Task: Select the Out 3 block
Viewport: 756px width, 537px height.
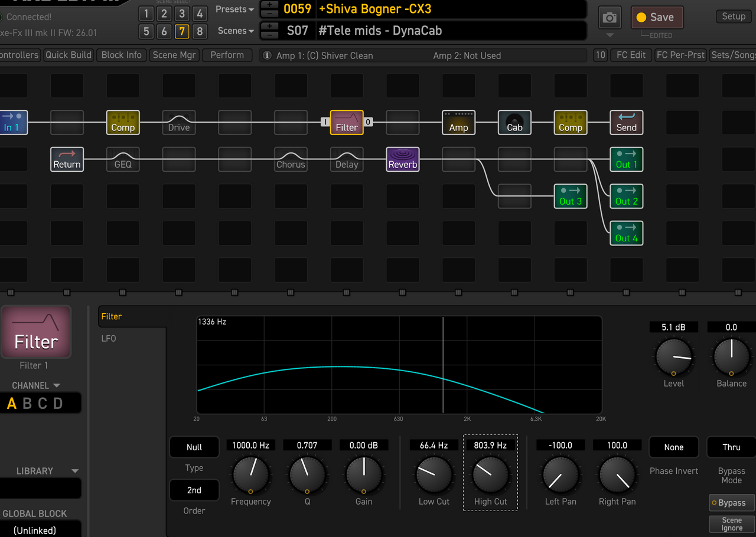Action: pos(571,196)
